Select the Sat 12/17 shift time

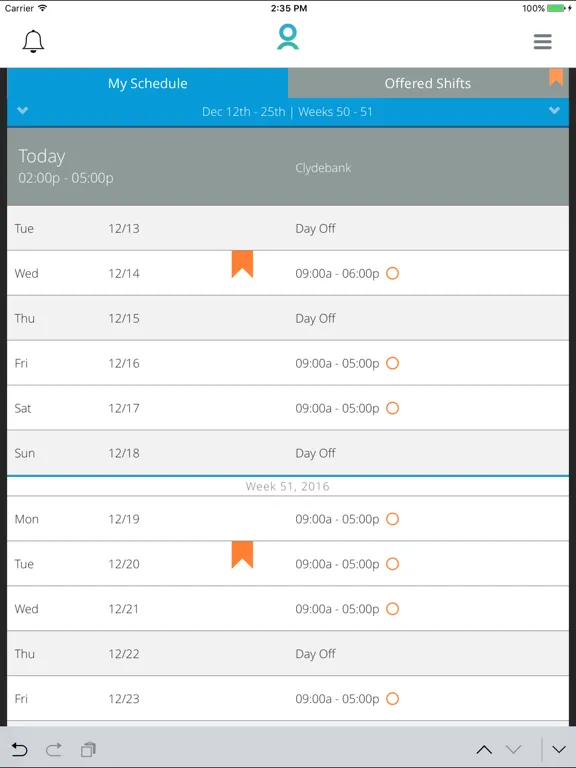(337, 408)
